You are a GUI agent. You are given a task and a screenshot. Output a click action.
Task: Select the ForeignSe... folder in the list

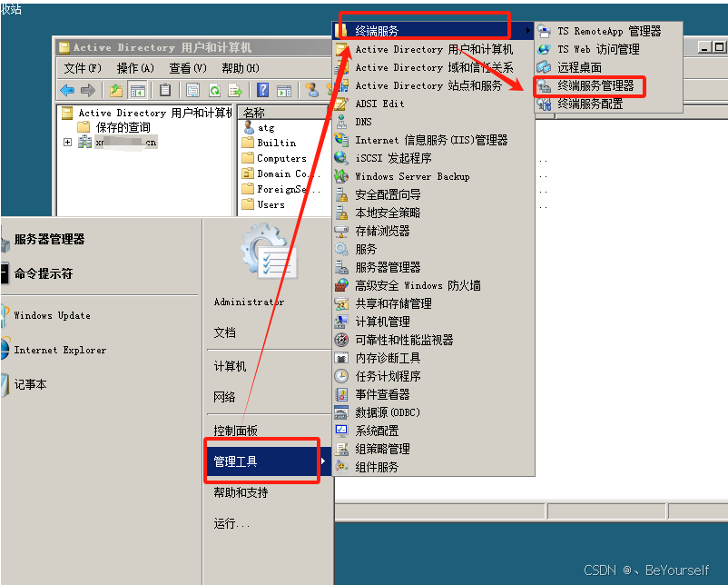coord(289,189)
